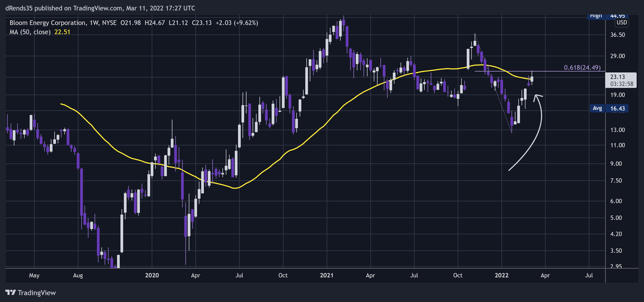The height and width of the screenshot is (302, 644).
Task: Click the 2022 label on time axis
Action: point(502,275)
